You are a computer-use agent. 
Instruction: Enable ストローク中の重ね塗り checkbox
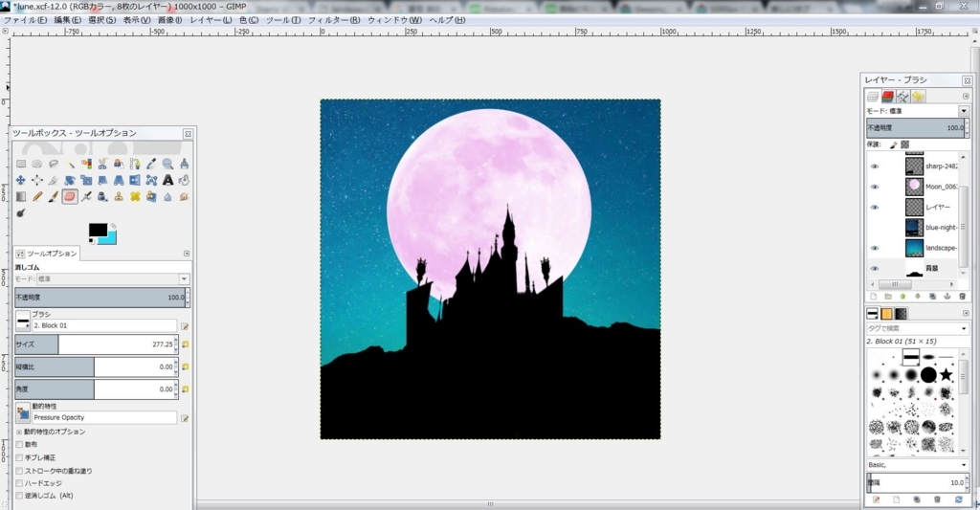tap(19, 471)
